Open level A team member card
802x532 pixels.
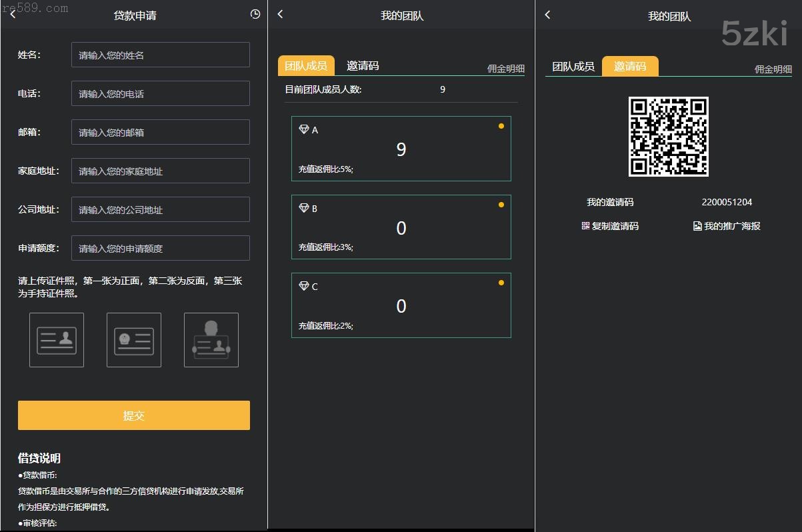401,149
